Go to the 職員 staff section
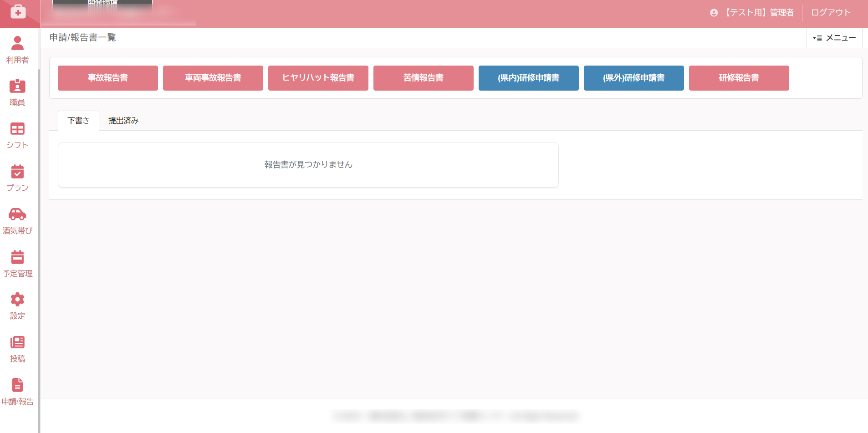This screenshot has width=868, height=433. click(x=17, y=92)
